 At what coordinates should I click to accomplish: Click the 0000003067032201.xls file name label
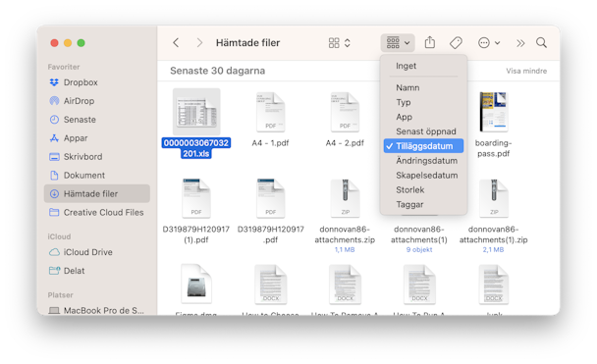coord(196,148)
